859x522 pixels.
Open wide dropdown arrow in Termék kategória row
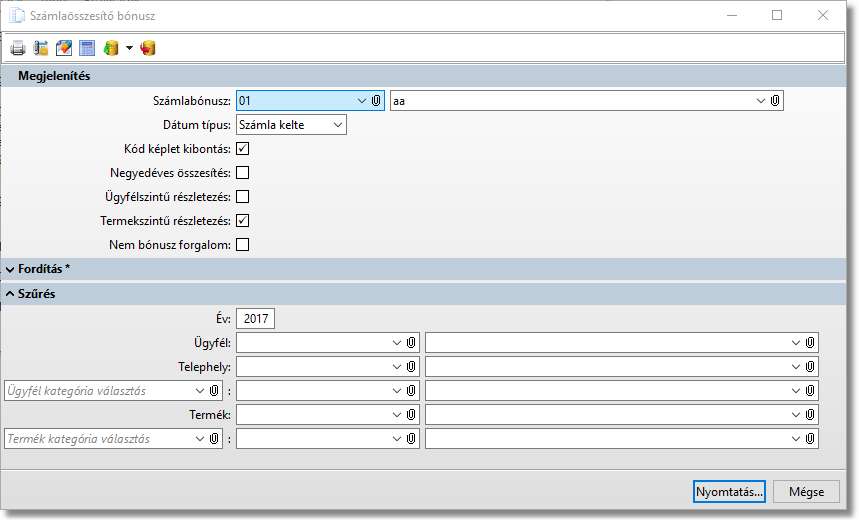click(x=795, y=439)
